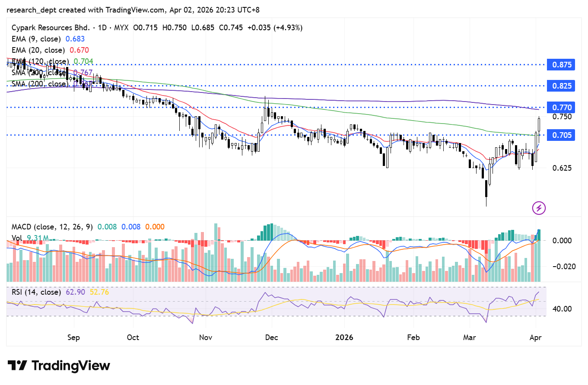Click the 0.770 blue price label
This screenshot has height=385, width=588.
[x=562, y=107]
